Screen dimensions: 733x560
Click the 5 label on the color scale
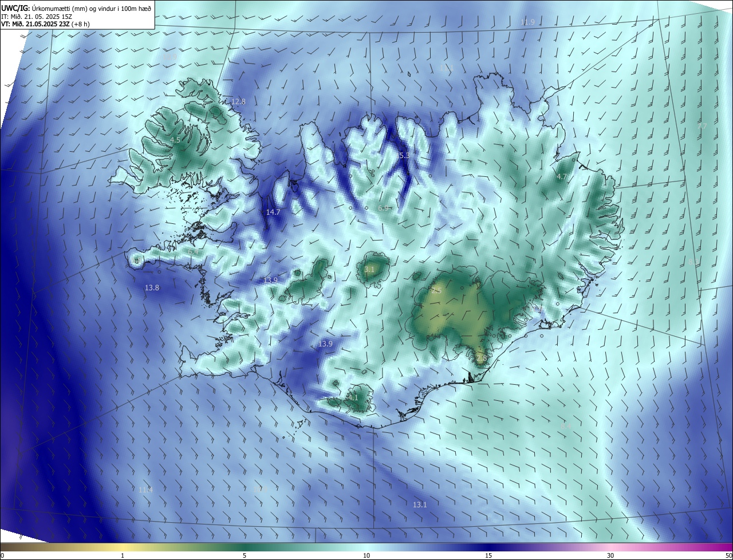tap(245, 555)
